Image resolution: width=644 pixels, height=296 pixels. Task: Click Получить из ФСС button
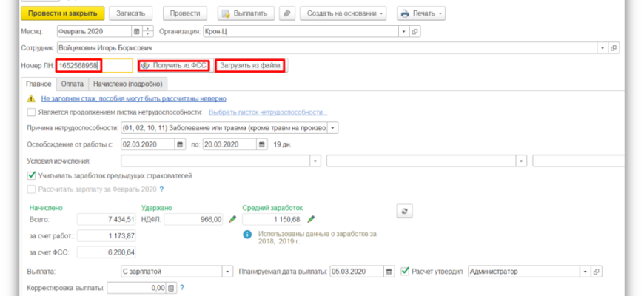[x=174, y=65]
